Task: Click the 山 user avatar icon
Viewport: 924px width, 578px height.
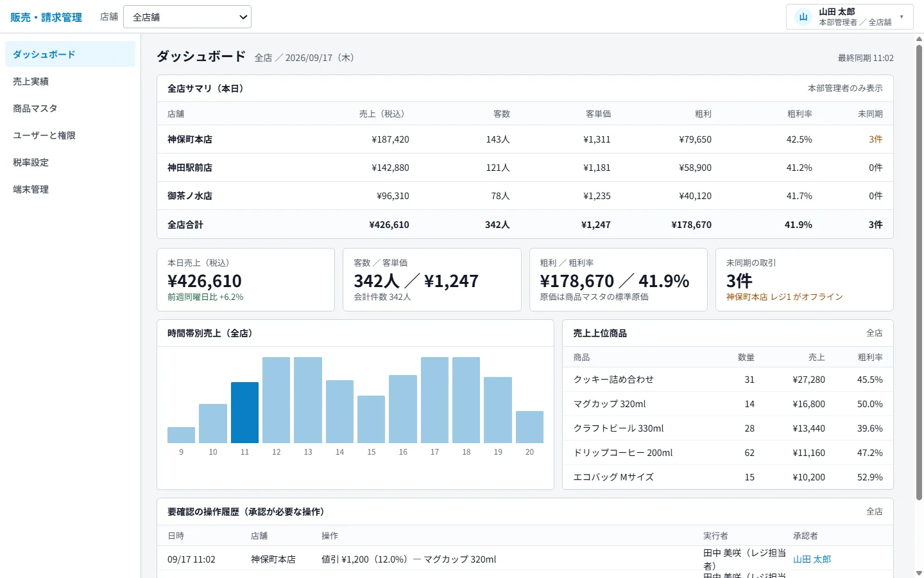Action: tap(803, 17)
